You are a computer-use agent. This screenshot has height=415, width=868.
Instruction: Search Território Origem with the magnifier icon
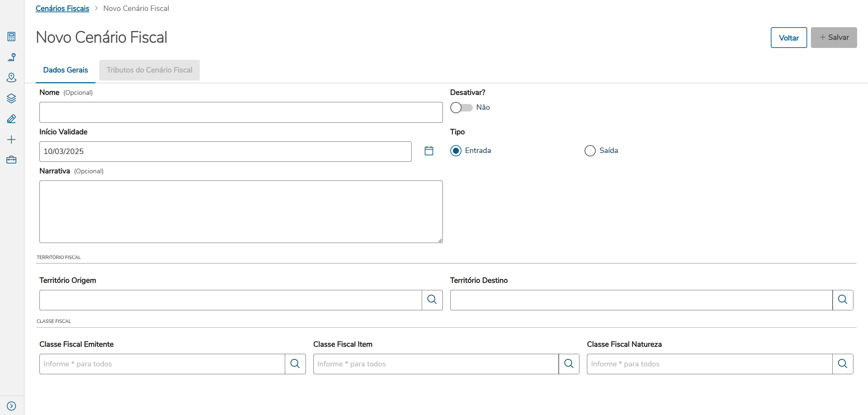coord(432,300)
